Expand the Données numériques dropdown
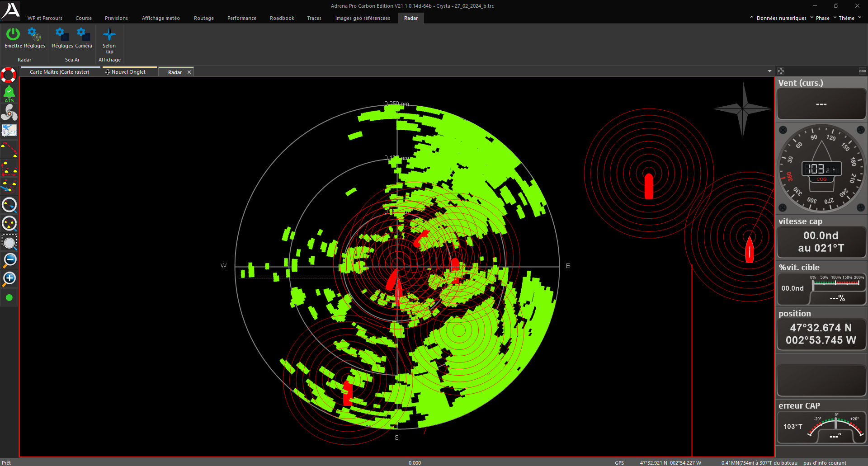868x466 pixels. (781, 18)
